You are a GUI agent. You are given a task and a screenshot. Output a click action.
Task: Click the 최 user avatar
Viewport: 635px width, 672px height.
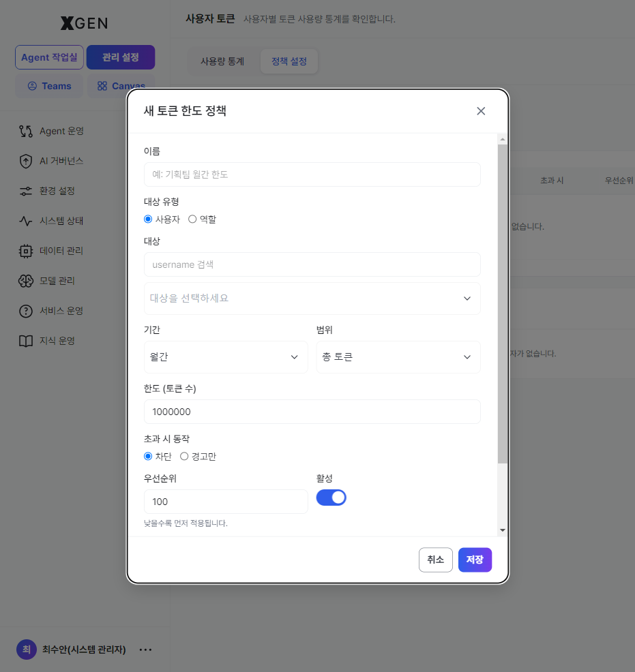click(27, 650)
